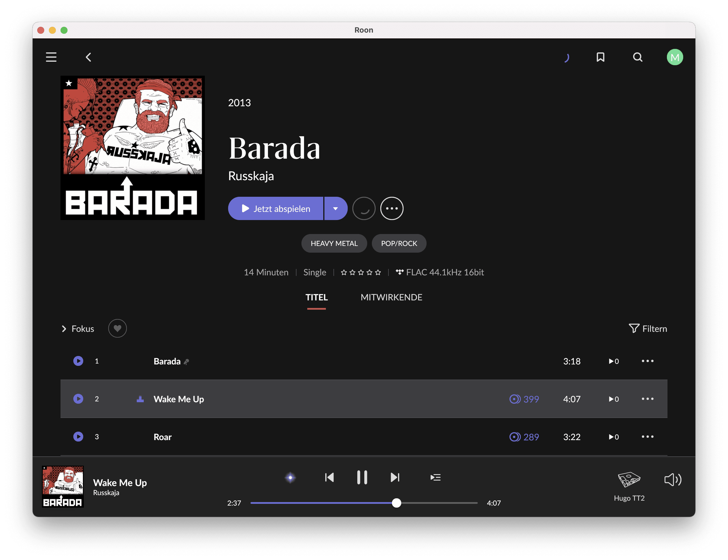Image resolution: width=728 pixels, height=560 pixels.
Task: Open the volume speaker control
Action: click(673, 480)
